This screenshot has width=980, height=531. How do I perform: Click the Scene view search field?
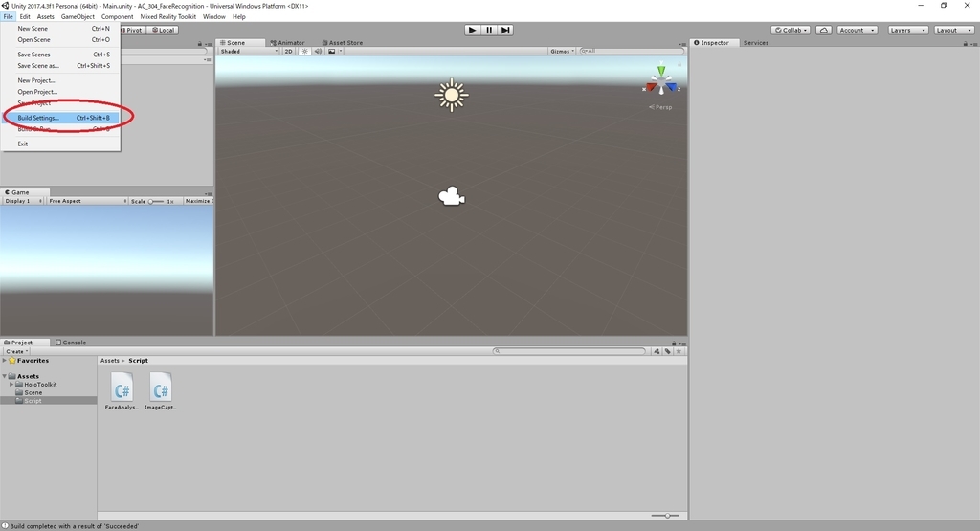pos(632,52)
